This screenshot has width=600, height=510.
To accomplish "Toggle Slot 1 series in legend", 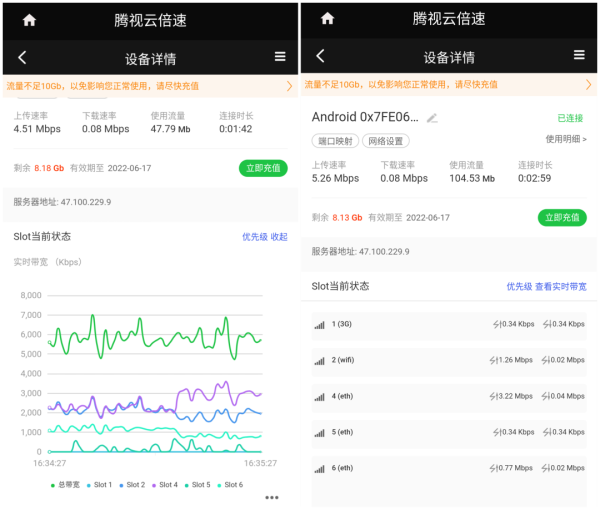I will pyautogui.click(x=99, y=485).
